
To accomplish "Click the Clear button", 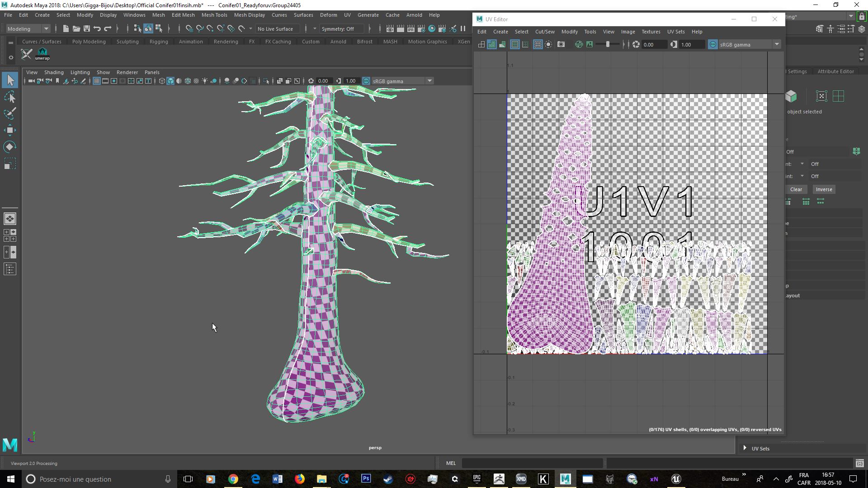I will tap(796, 189).
